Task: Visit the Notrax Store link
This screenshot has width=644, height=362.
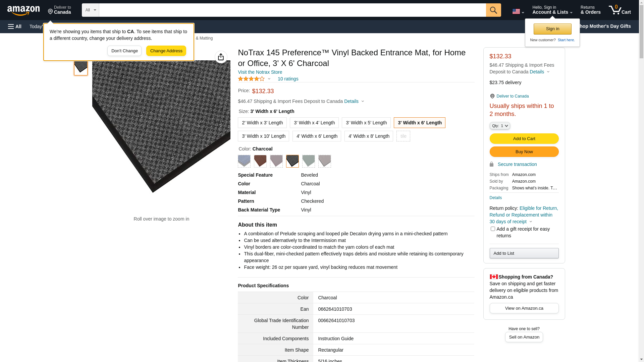Action: pyautogui.click(x=260, y=72)
